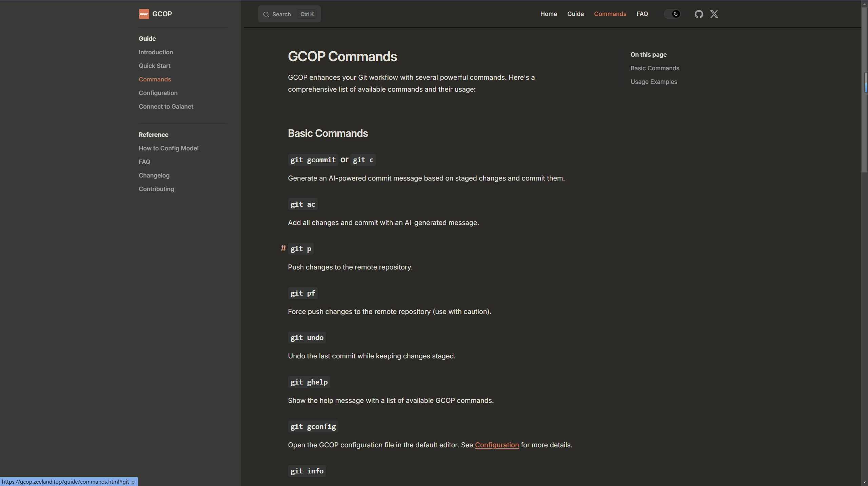Open the Introduction guide page
The height and width of the screenshot is (486, 868).
pos(156,52)
